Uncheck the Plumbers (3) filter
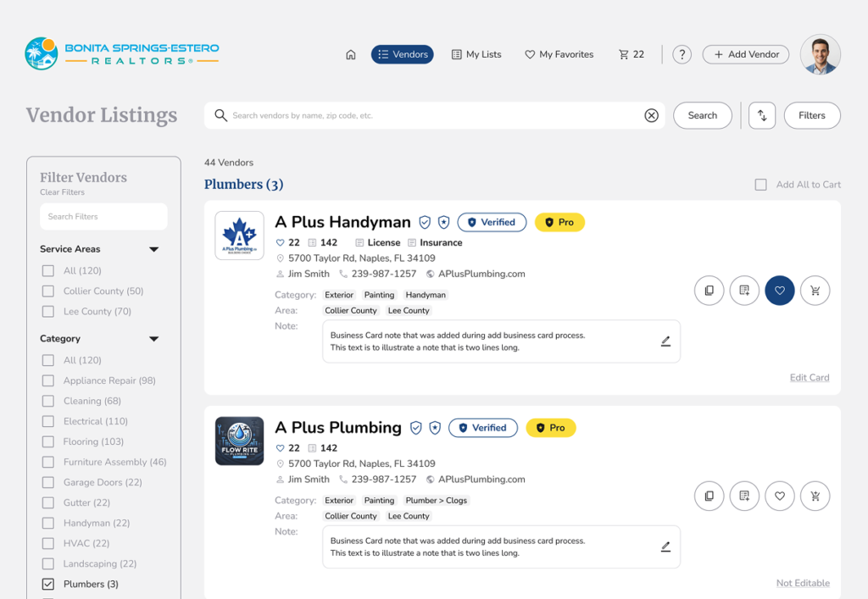The width and height of the screenshot is (868, 599). coord(48,584)
